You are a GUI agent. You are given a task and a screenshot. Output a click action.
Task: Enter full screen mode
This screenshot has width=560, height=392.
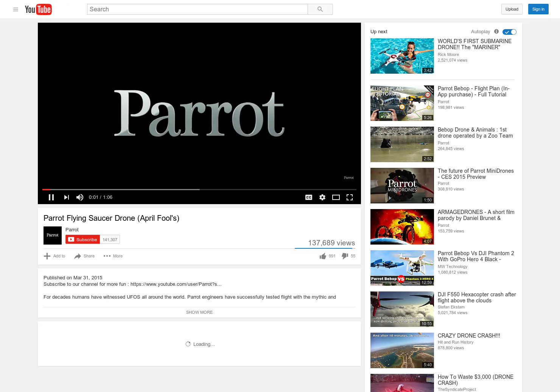(x=350, y=197)
